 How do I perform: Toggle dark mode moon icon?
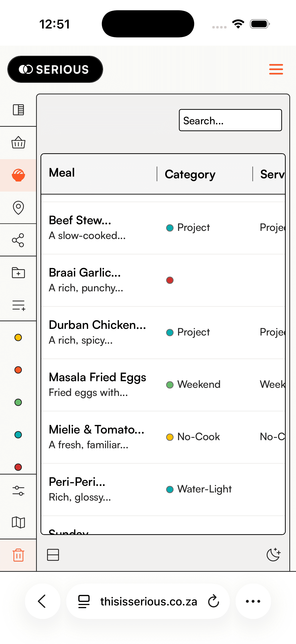click(x=273, y=555)
